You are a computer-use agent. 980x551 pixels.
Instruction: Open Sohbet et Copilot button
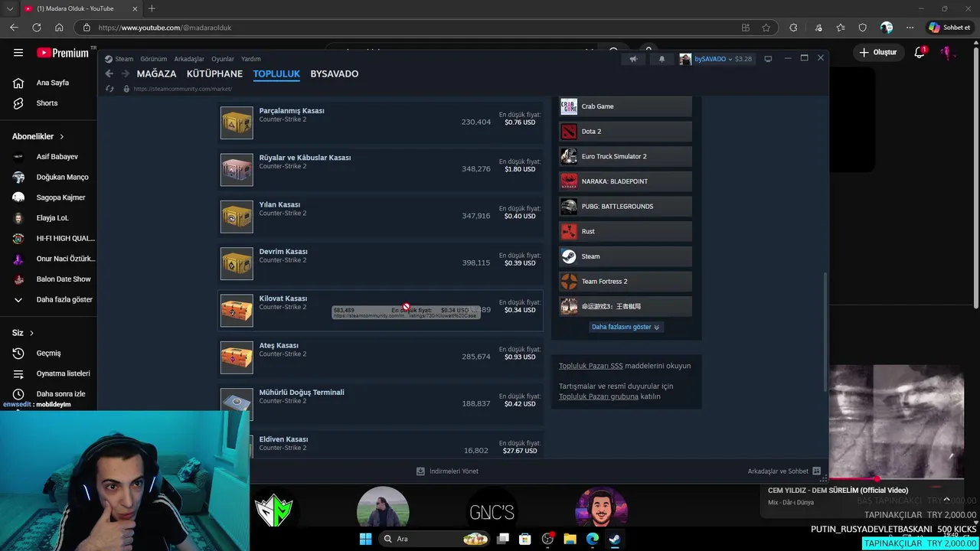click(949, 28)
